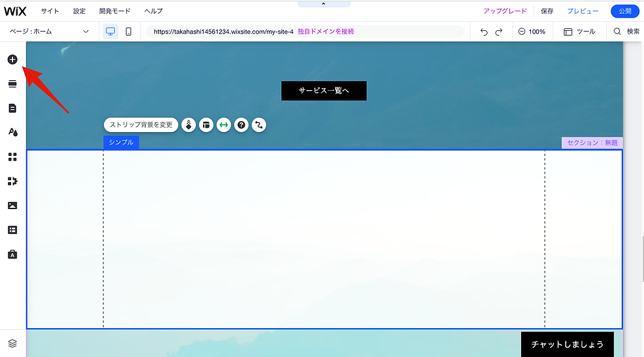Image resolution: width=644 pixels, height=357 pixels.
Task: Open the Add Section icon in sidebar
Action: (12, 83)
